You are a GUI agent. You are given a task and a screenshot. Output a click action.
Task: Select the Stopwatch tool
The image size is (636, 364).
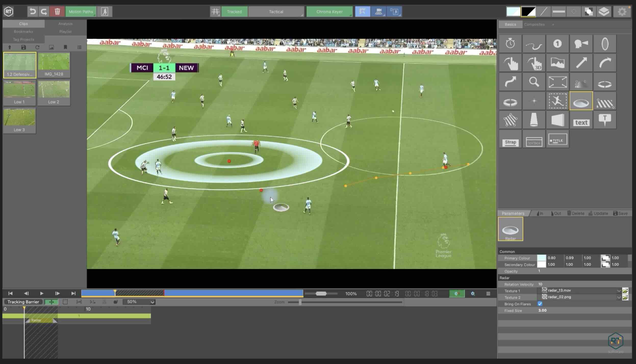click(x=510, y=44)
